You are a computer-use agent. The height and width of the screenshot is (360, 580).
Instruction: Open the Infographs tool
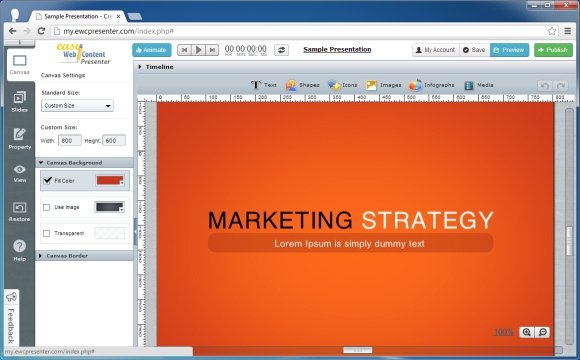click(432, 85)
